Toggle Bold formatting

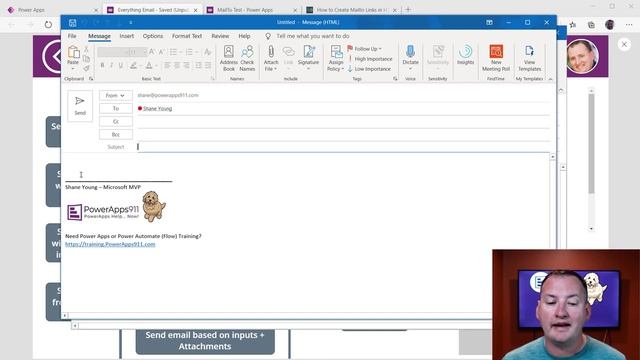pos(102,65)
